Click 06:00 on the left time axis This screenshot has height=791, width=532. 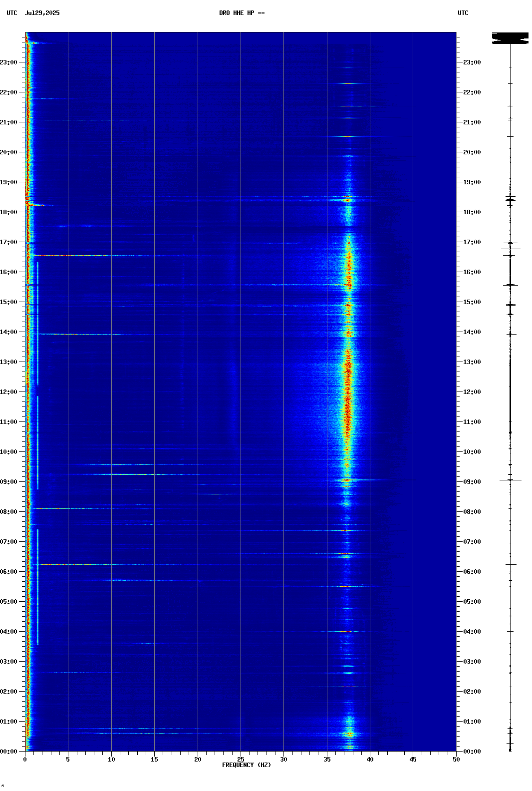click(8, 572)
